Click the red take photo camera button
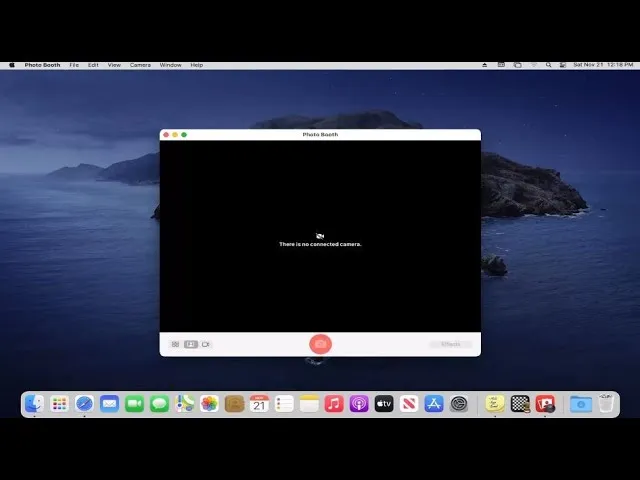The width and height of the screenshot is (640, 480). point(320,344)
